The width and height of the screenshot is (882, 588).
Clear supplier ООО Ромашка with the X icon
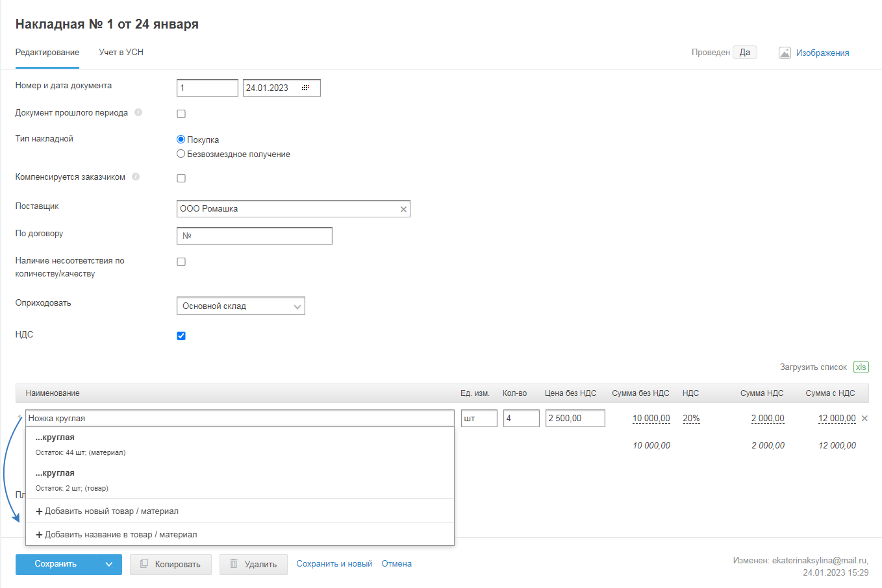[x=403, y=209]
